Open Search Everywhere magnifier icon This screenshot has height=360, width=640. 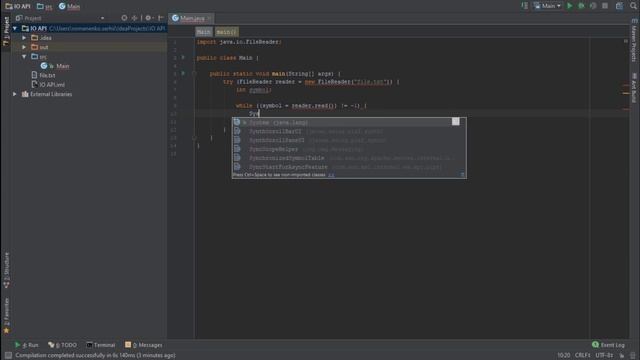pyautogui.click(x=633, y=6)
